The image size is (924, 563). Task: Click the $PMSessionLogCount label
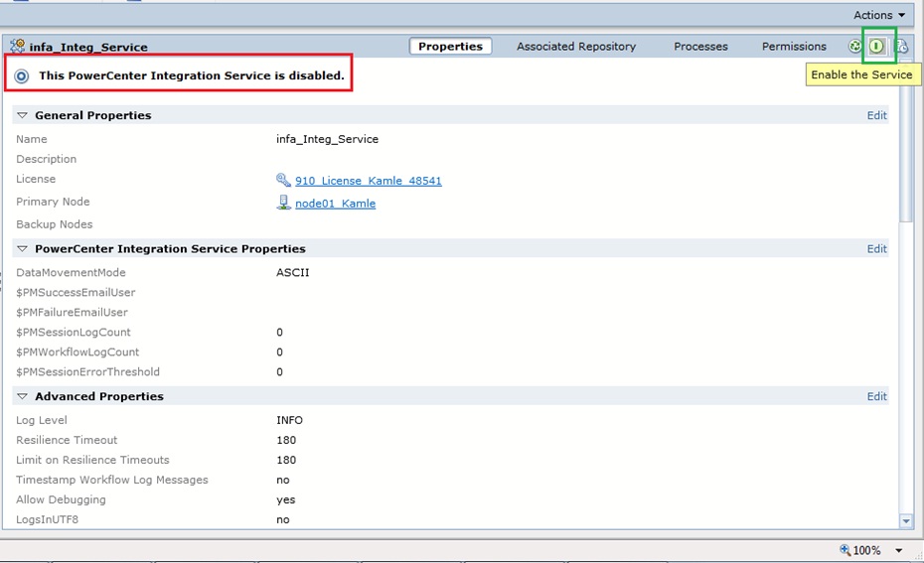[x=74, y=333]
